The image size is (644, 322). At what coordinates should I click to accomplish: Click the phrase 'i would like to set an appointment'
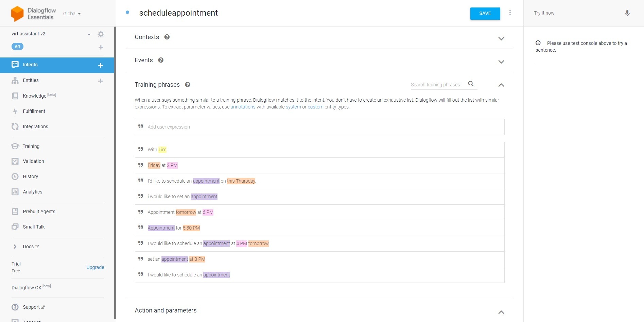pyautogui.click(x=182, y=197)
